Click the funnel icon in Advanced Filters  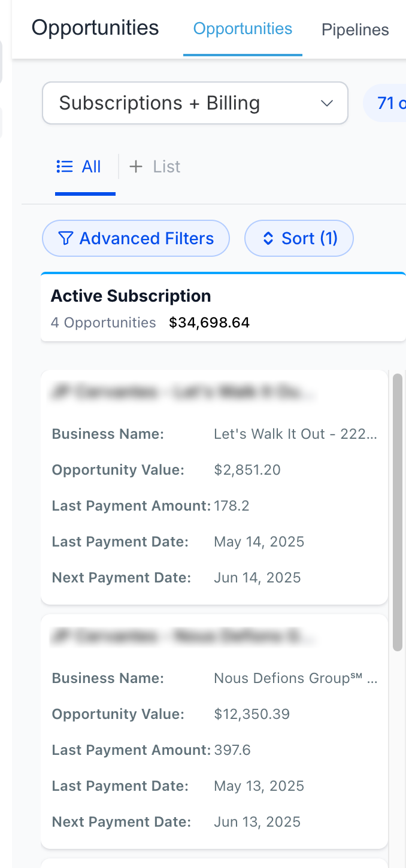point(66,239)
